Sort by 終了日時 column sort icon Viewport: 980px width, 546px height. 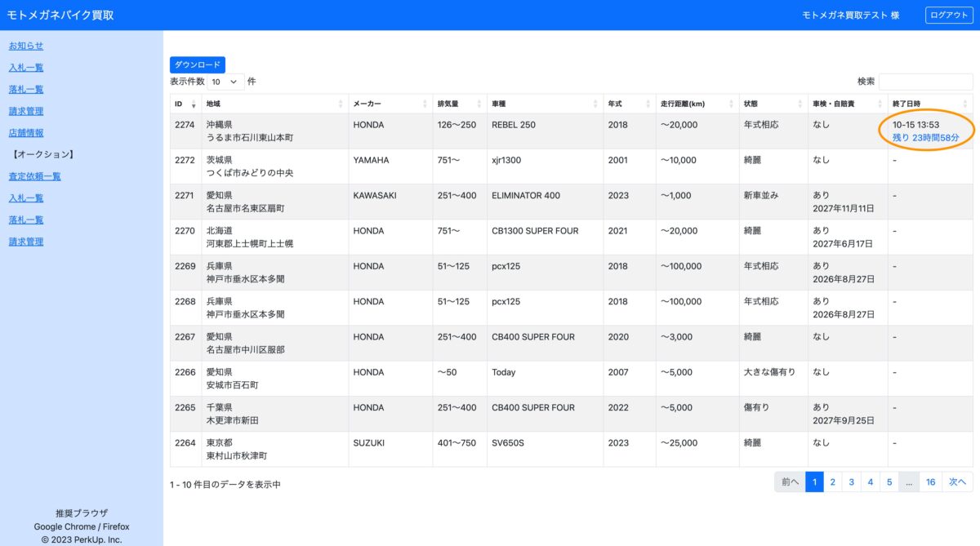coord(965,104)
